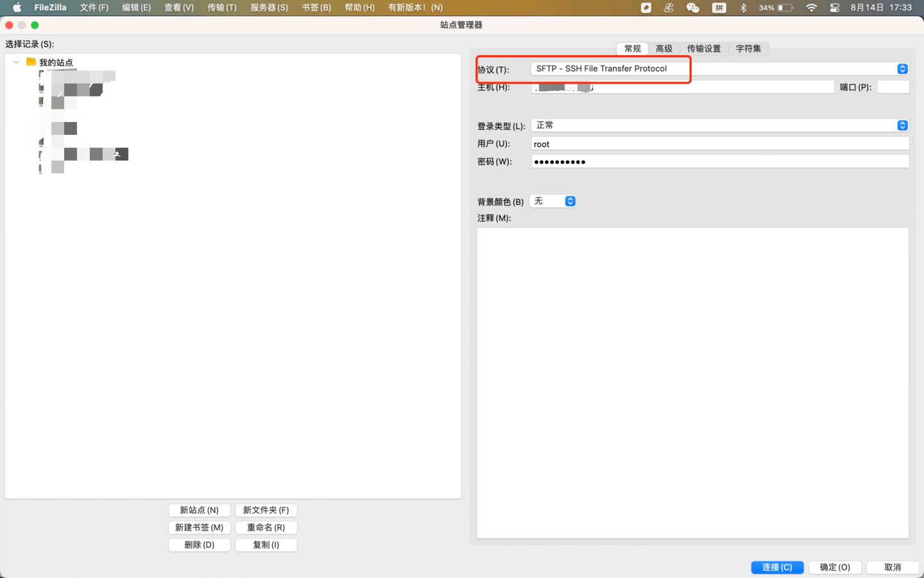Open the 服务器 (S) menu
The width and height of the screenshot is (924, 578).
coord(269,8)
